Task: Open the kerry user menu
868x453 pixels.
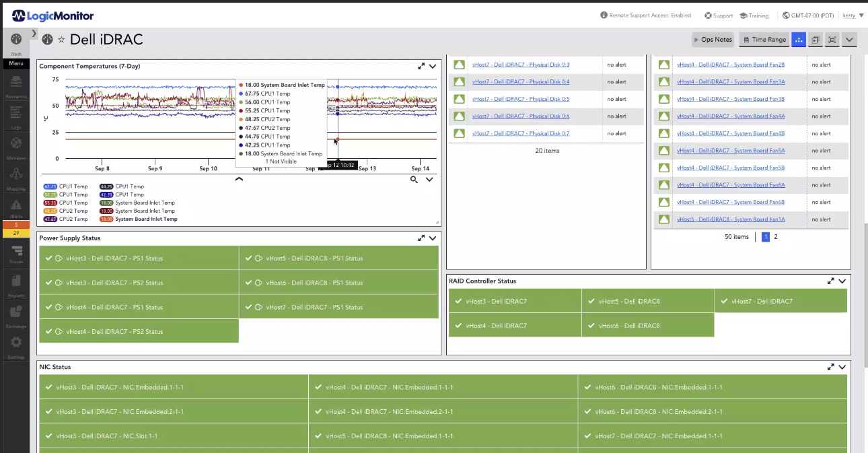Action: [x=853, y=15]
